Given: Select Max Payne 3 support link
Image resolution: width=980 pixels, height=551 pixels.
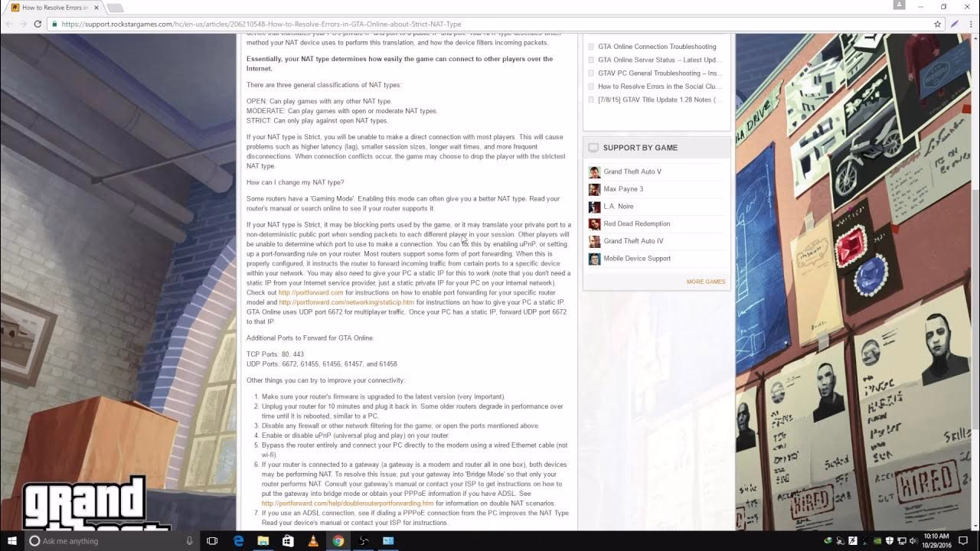Looking at the screenshot, I should 623,189.
